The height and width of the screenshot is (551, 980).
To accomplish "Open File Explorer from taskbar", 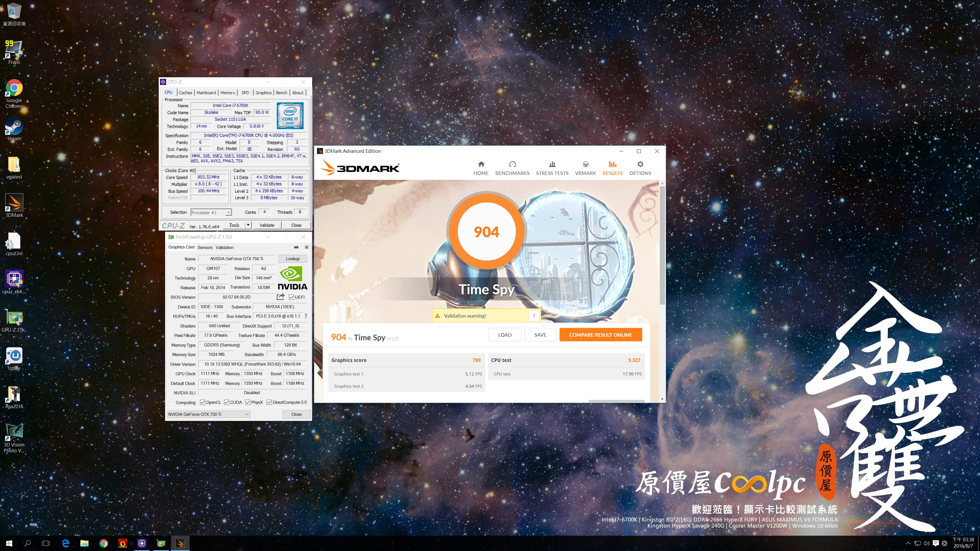I will 84,543.
